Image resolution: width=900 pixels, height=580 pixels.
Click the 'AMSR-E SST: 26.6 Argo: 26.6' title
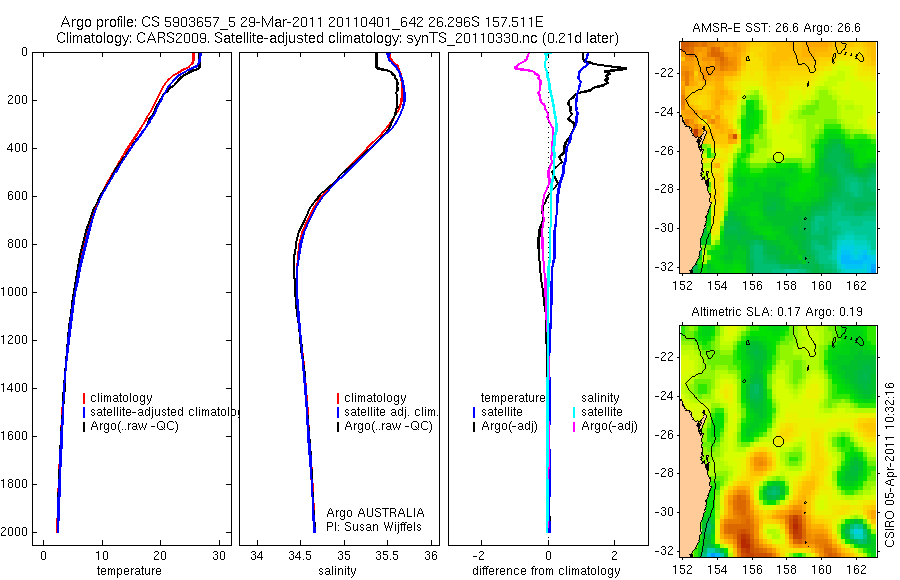click(x=776, y=28)
